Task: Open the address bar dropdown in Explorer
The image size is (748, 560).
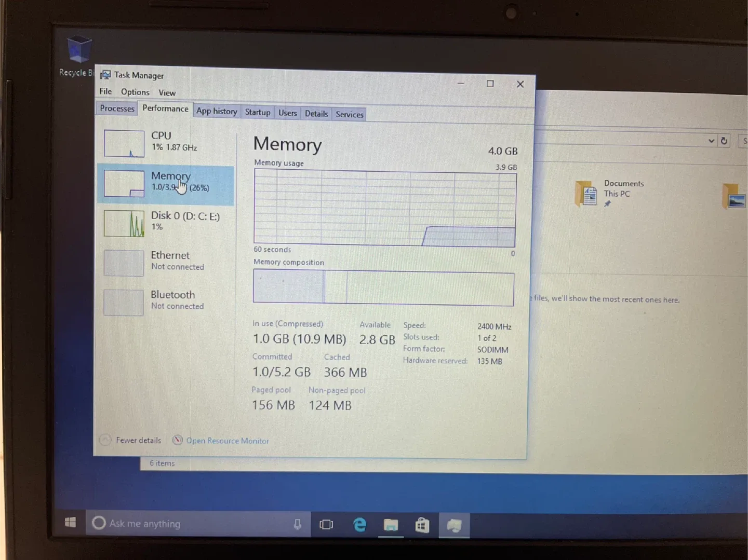Action: 711,140
